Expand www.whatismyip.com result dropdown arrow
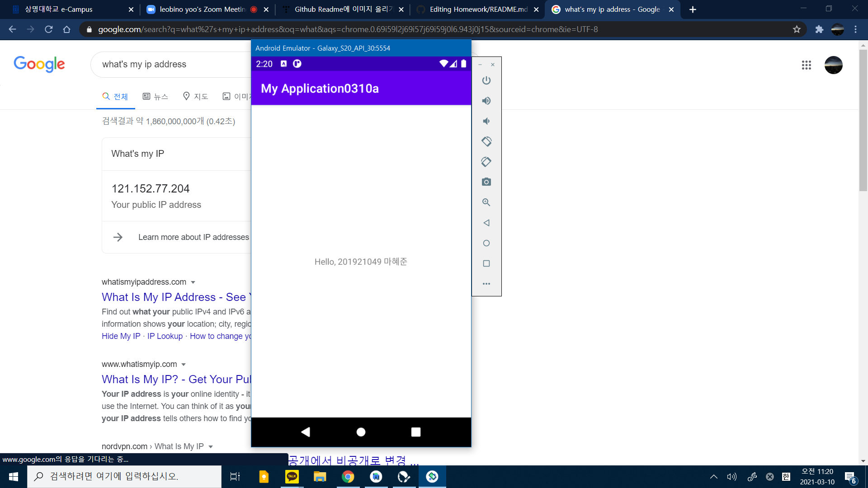The width and height of the screenshot is (868, 488). click(184, 365)
